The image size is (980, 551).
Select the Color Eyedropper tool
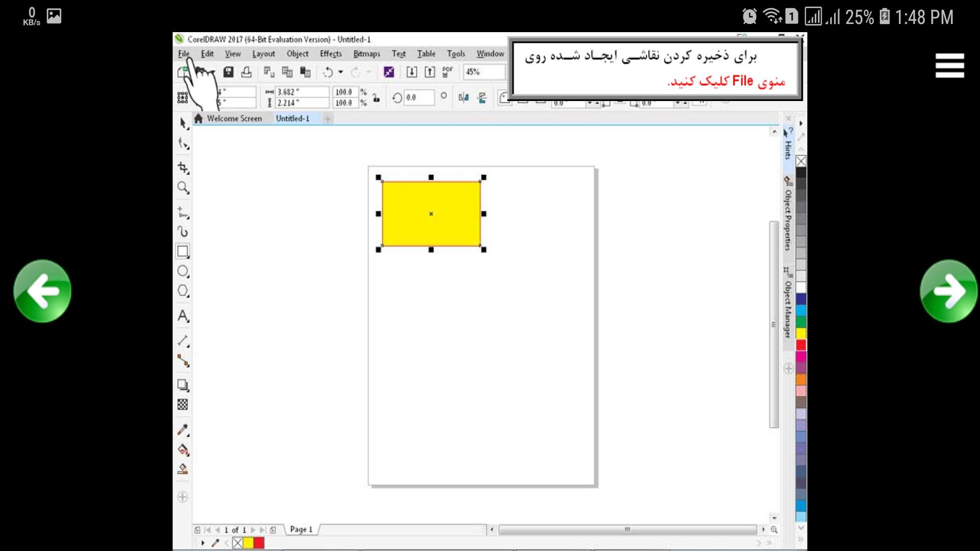point(183,430)
